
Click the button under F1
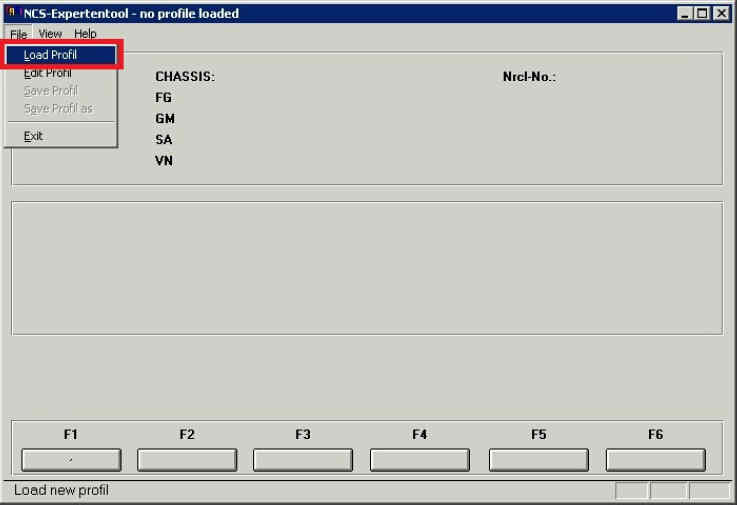[x=71, y=460]
